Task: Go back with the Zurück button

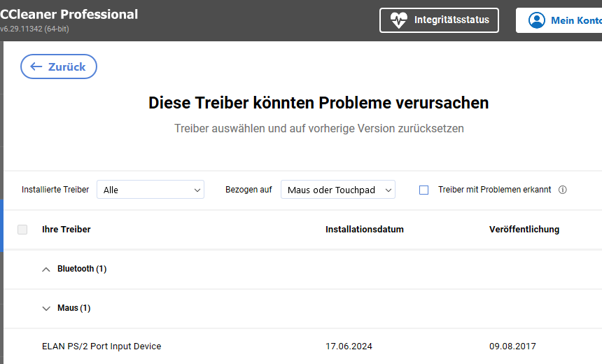Action: 59,66
